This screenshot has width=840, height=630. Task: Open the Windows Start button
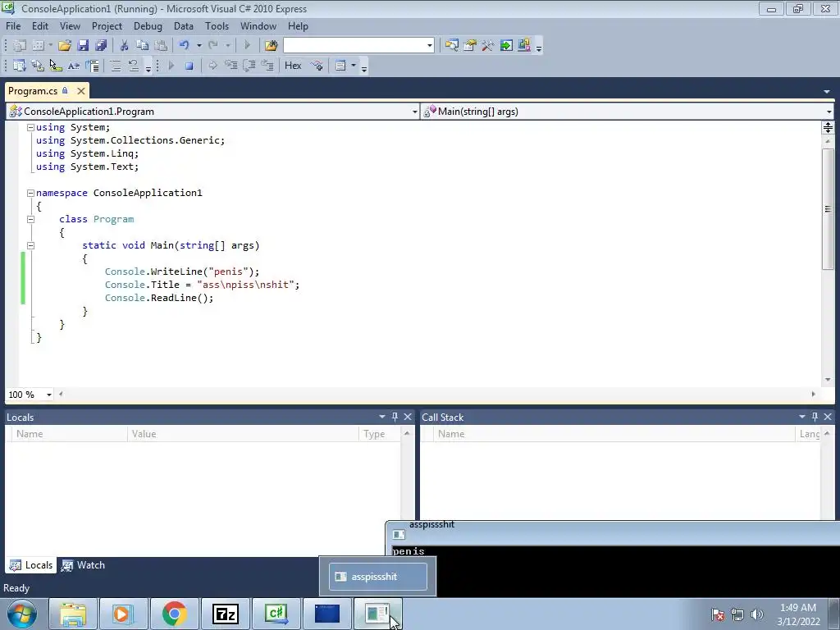(x=22, y=614)
